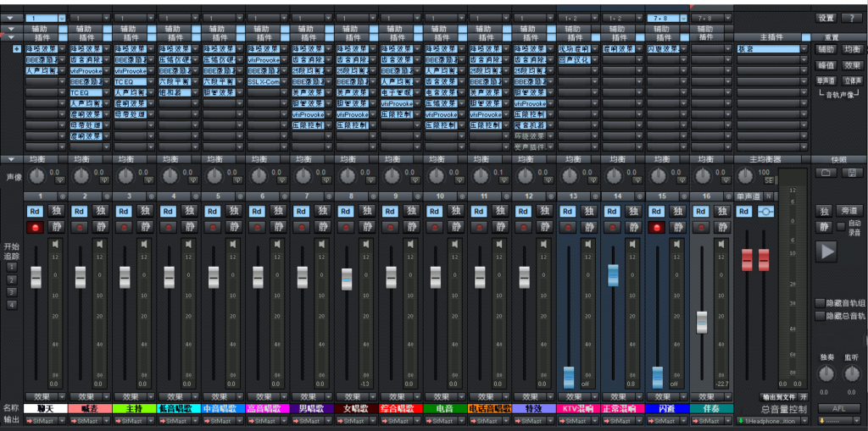868x431 pixels.
Task: Click the AFL button
Action: pos(838,408)
